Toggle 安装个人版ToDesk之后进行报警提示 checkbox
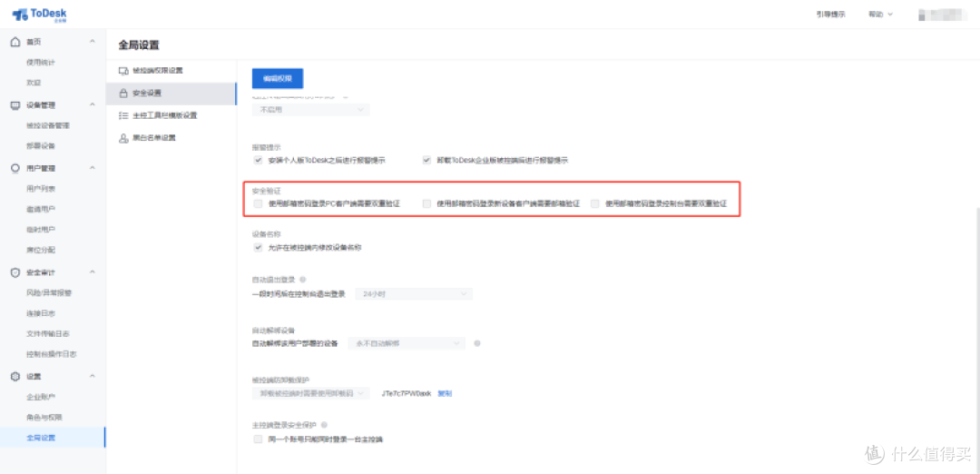This screenshot has height=474, width=980. pyautogui.click(x=258, y=161)
